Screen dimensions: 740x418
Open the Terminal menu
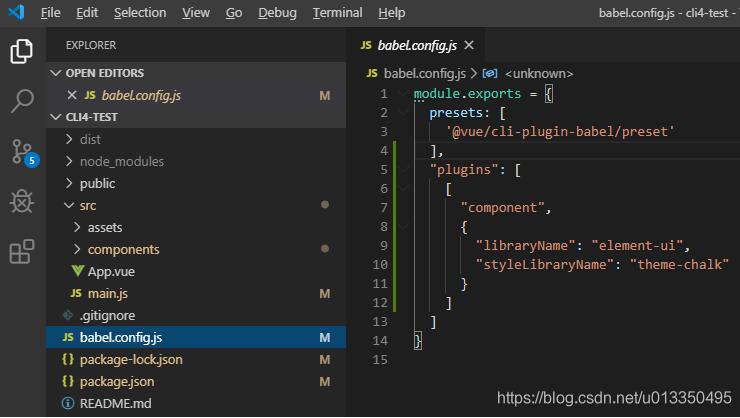coord(337,13)
